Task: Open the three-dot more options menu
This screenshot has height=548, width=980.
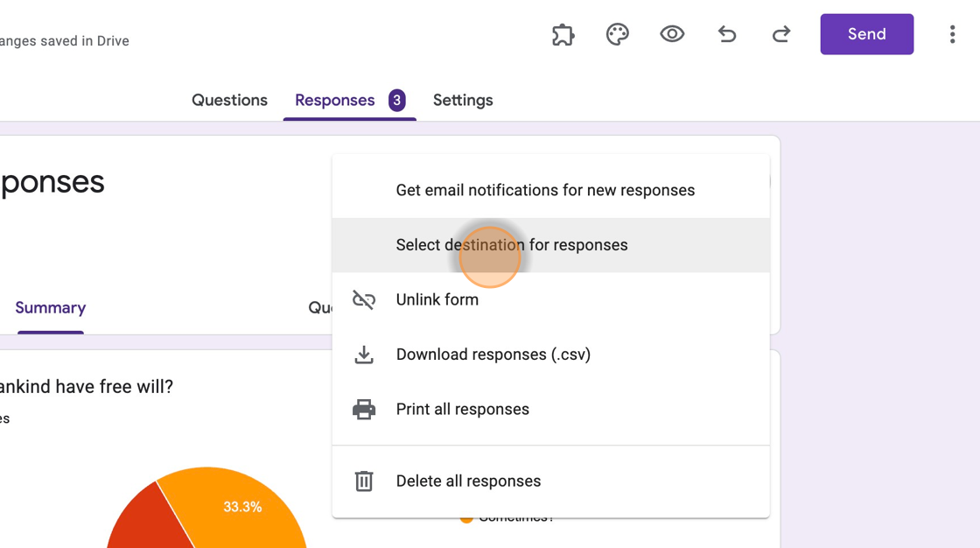Action: [x=953, y=34]
